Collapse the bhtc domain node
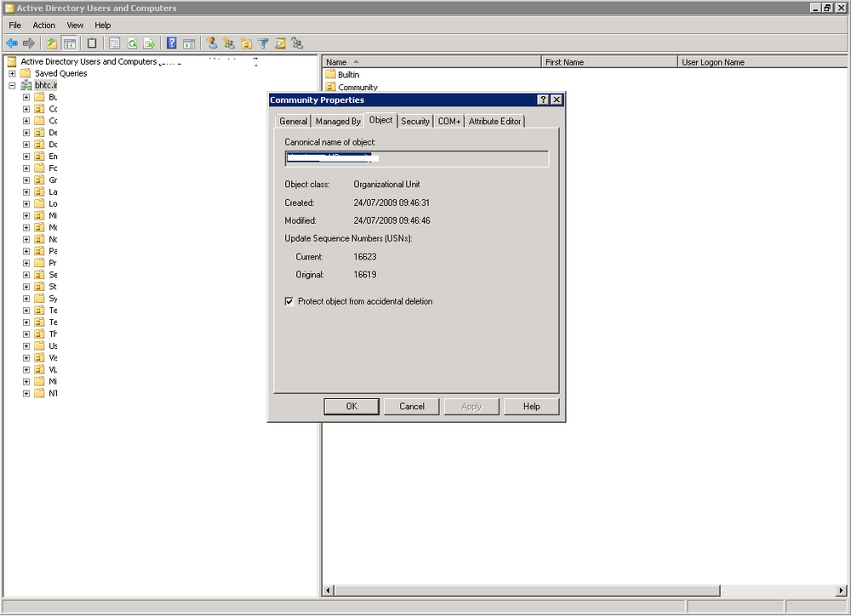 tap(12, 85)
